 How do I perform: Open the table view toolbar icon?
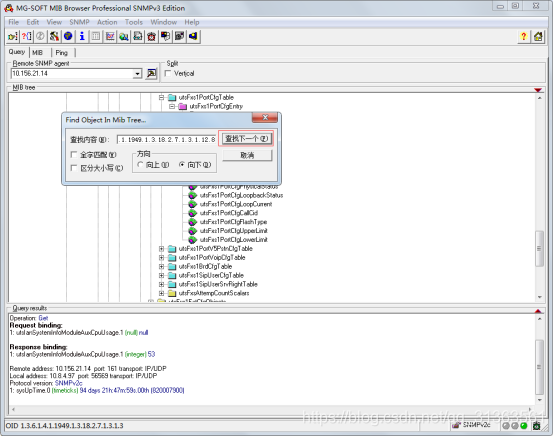coord(96,36)
